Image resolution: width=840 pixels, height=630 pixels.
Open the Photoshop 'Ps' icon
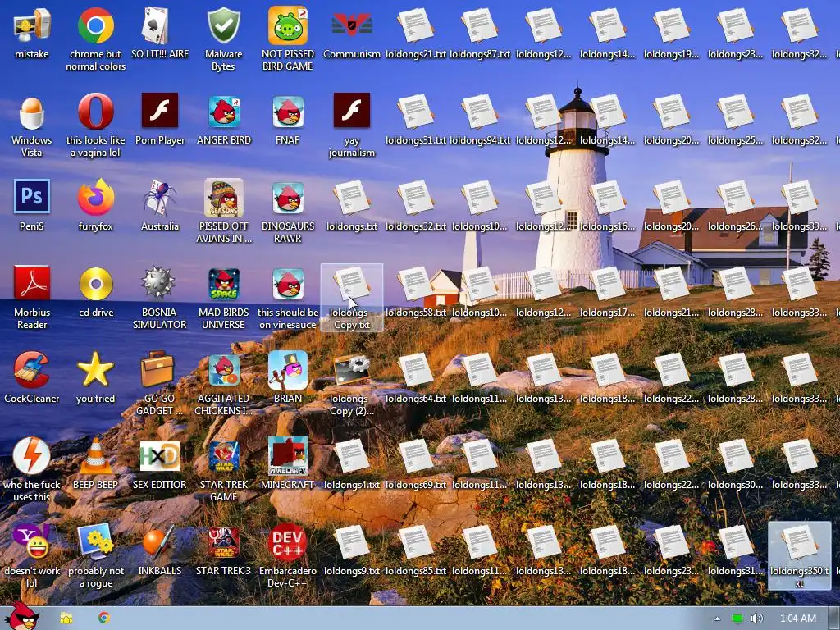[x=32, y=197]
